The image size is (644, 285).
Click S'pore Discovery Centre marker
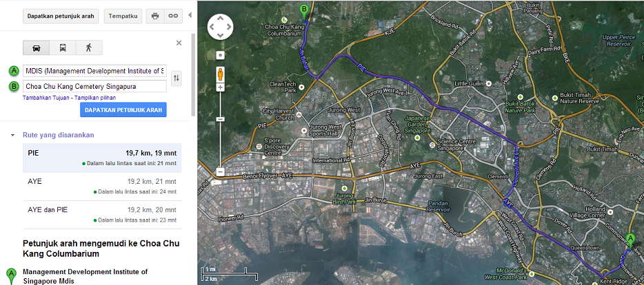(259, 147)
